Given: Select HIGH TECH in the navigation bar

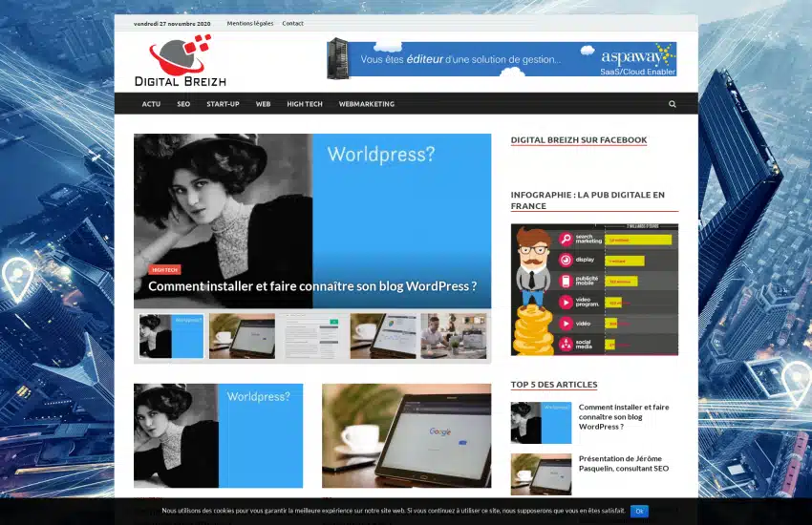Looking at the screenshot, I should [305, 104].
